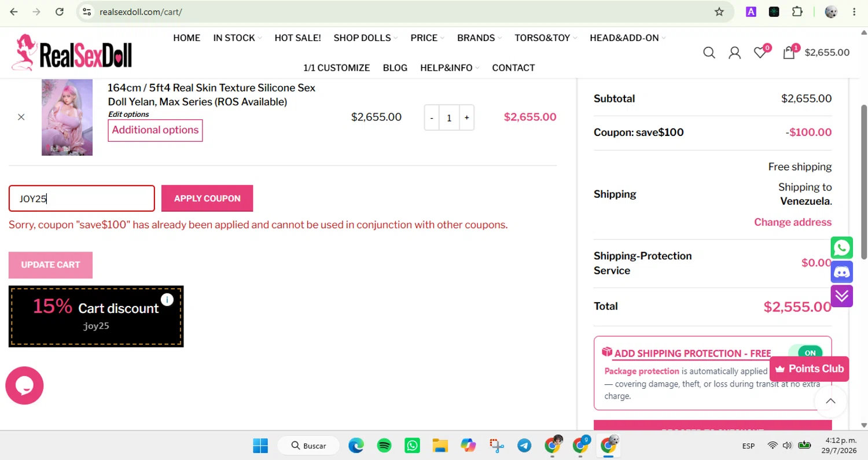The width and height of the screenshot is (868, 460).
Task: Open Spotify from the taskbar
Action: [x=384, y=446]
